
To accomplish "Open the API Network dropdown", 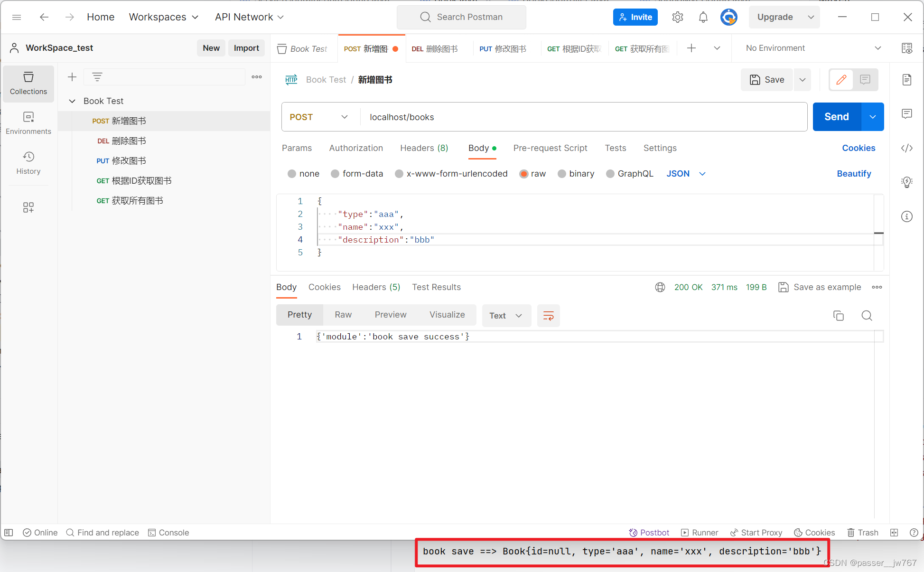I will click(249, 17).
